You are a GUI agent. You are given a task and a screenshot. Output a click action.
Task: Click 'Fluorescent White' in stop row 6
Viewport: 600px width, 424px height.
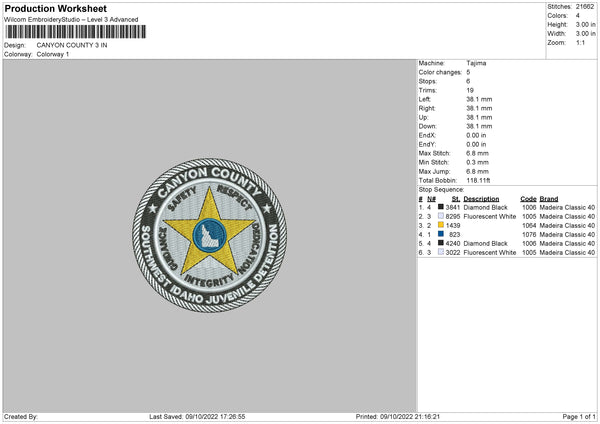pos(490,253)
